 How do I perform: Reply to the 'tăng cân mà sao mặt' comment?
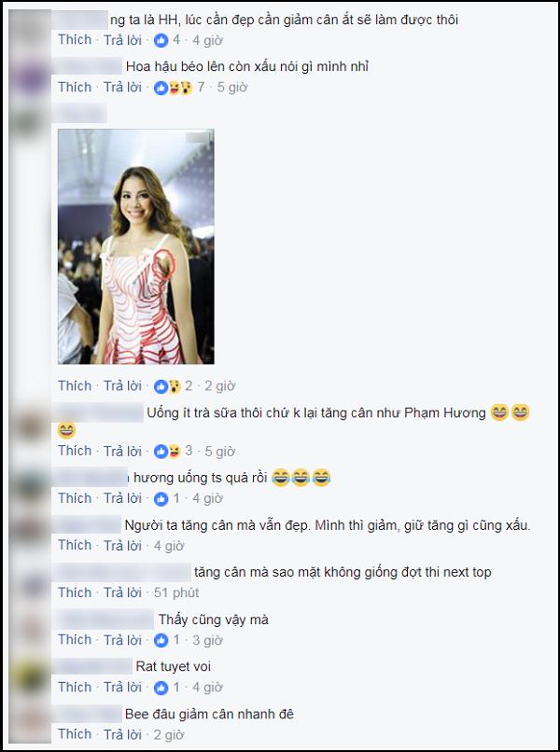[x=123, y=592]
